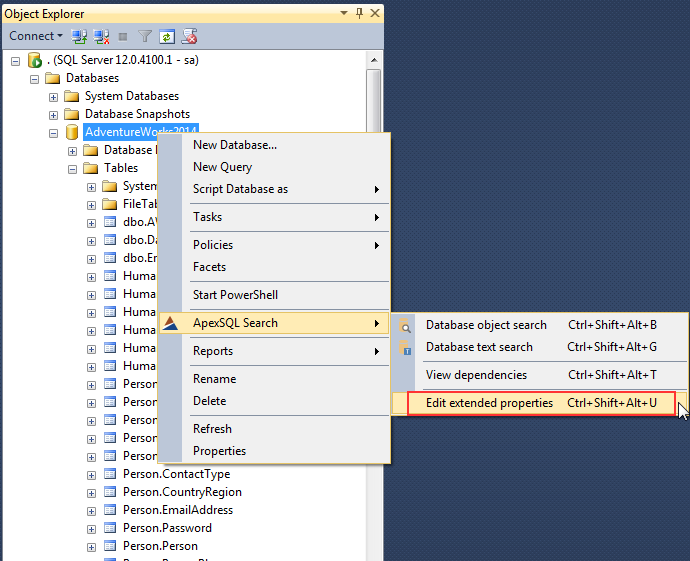Click the Person.EmailAddress table icon
Screen dimensions: 690x561
point(110,510)
